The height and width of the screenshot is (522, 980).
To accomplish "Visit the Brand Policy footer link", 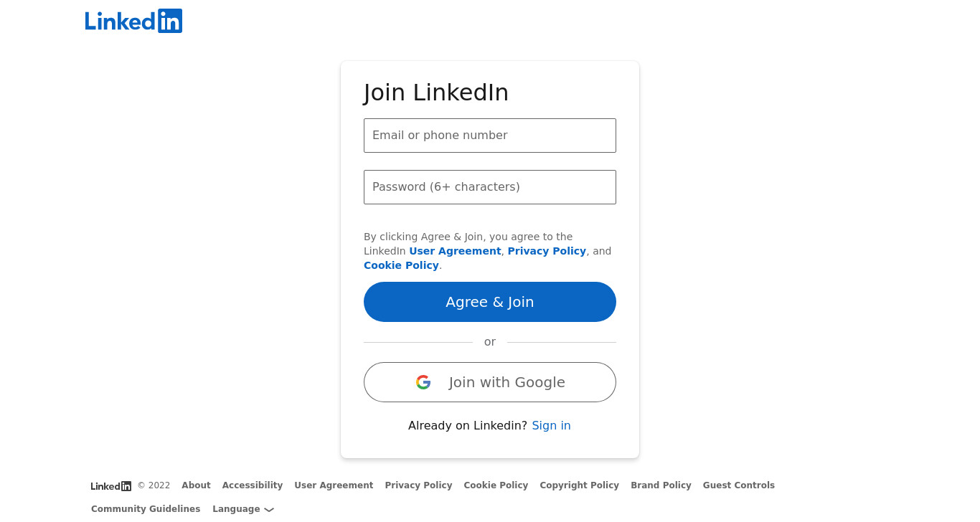I will (661, 485).
